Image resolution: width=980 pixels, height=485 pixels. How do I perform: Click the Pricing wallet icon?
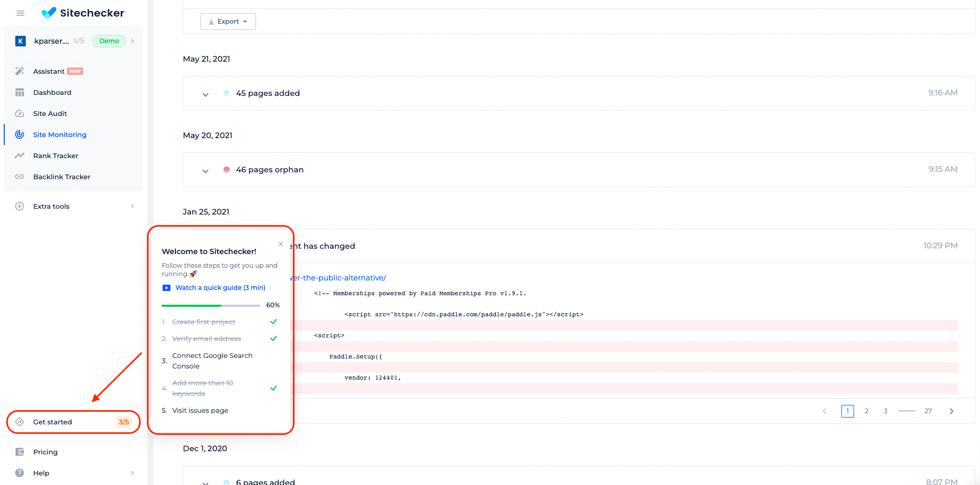19,452
